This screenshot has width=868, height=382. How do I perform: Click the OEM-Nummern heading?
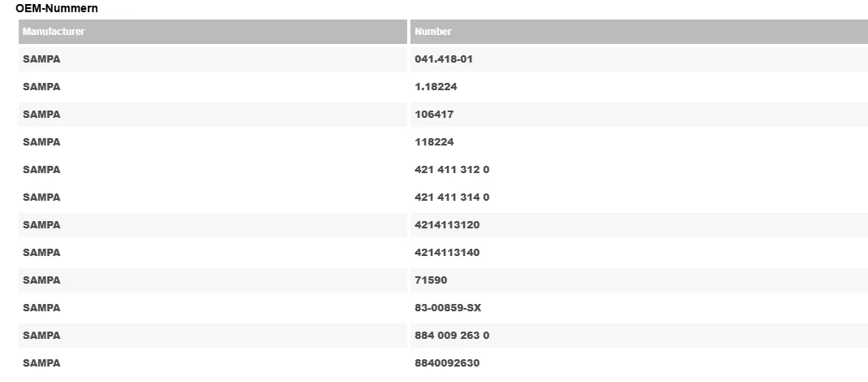pos(56,8)
